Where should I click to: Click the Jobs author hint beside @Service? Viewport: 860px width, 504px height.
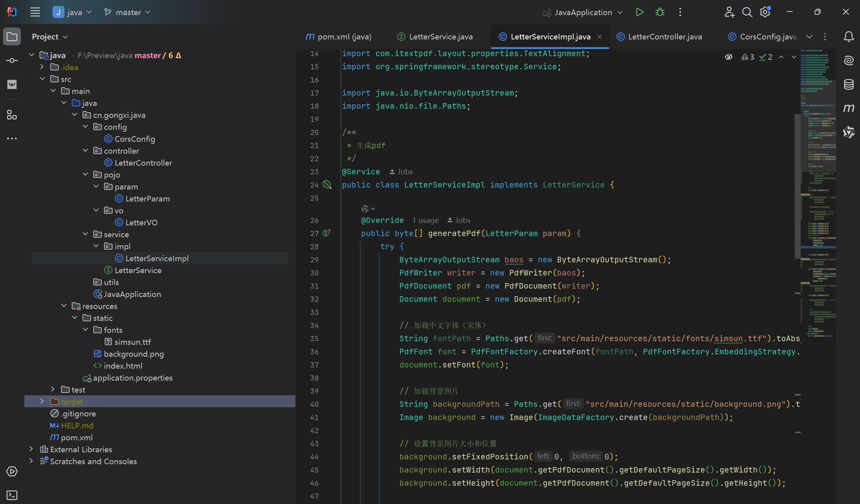[401, 172]
